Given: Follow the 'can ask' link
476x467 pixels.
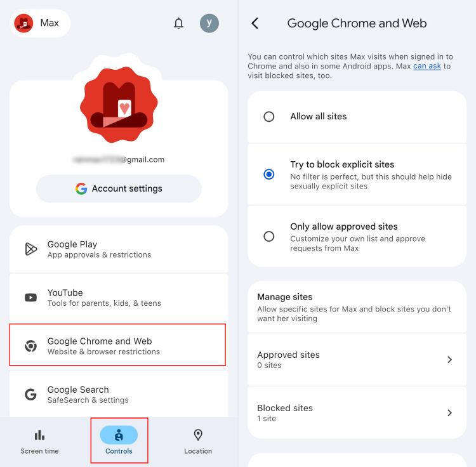Looking at the screenshot, I should pyautogui.click(x=427, y=66).
